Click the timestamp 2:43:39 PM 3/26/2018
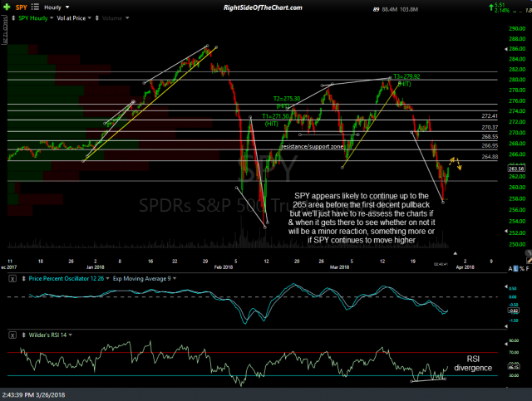The image size is (532, 401). pos(33,395)
